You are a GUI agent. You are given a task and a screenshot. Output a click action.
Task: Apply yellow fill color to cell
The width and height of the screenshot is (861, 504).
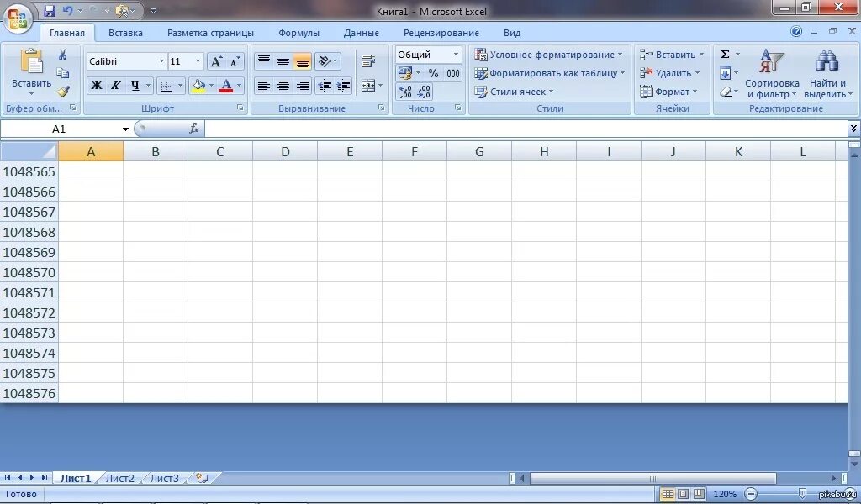click(x=198, y=85)
